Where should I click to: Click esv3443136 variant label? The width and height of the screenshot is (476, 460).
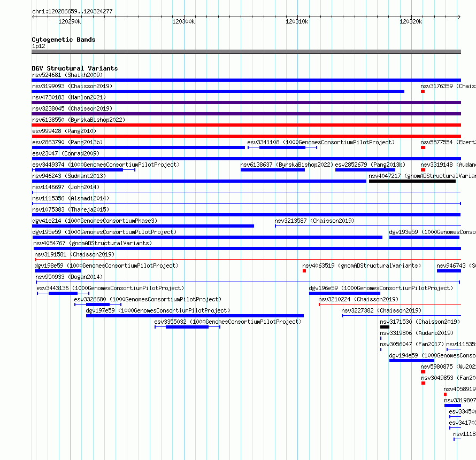110,288
